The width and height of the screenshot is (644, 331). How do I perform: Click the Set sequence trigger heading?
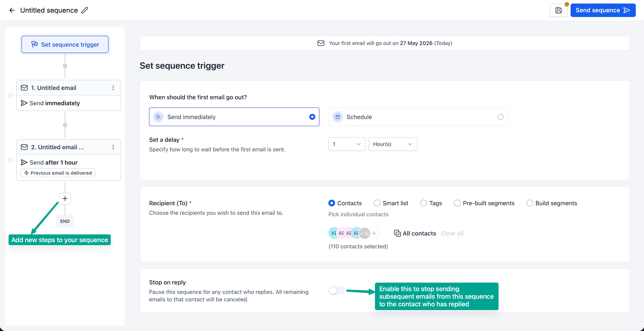click(x=182, y=66)
